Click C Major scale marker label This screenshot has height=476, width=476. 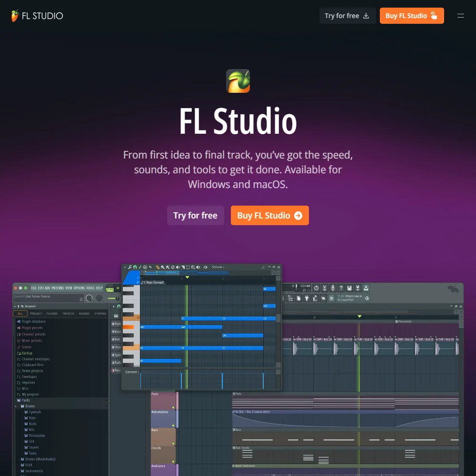tap(152, 282)
